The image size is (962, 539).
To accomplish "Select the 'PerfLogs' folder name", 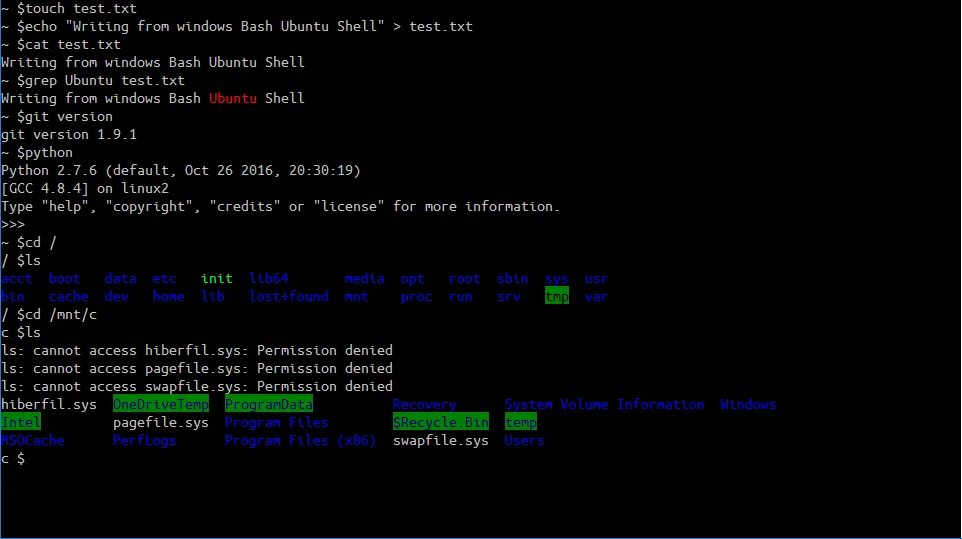I will tap(144, 440).
